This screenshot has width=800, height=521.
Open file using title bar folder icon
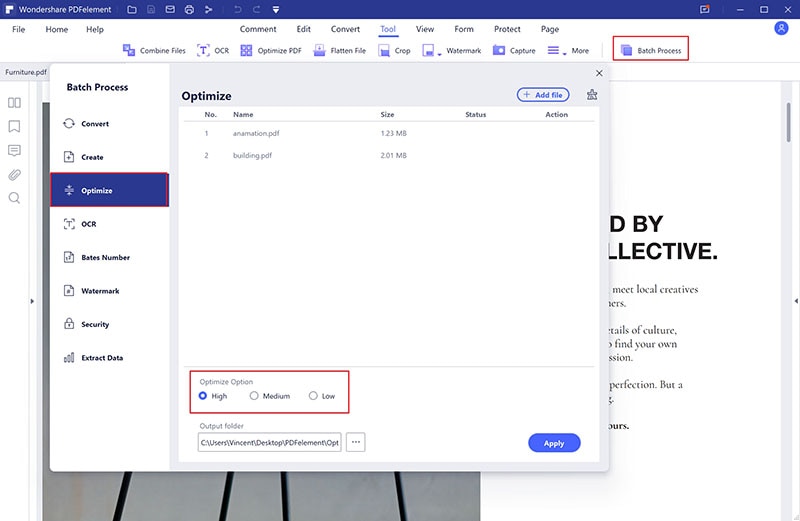click(x=132, y=9)
